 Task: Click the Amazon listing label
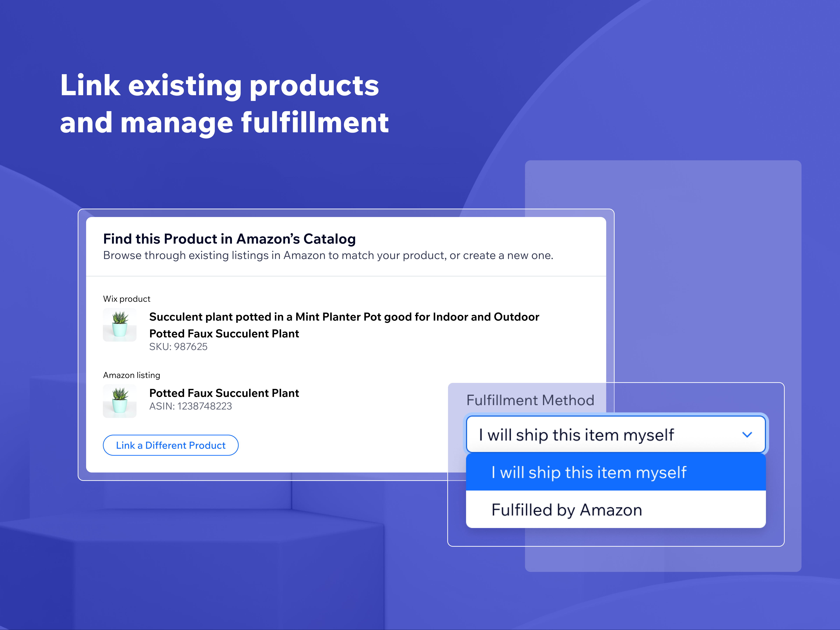(x=131, y=375)
